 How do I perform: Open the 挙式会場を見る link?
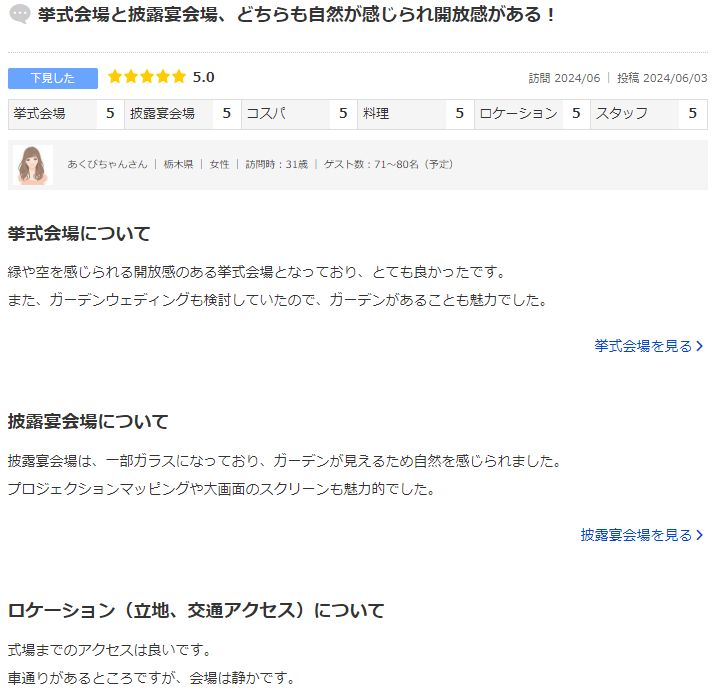(643, 346)
